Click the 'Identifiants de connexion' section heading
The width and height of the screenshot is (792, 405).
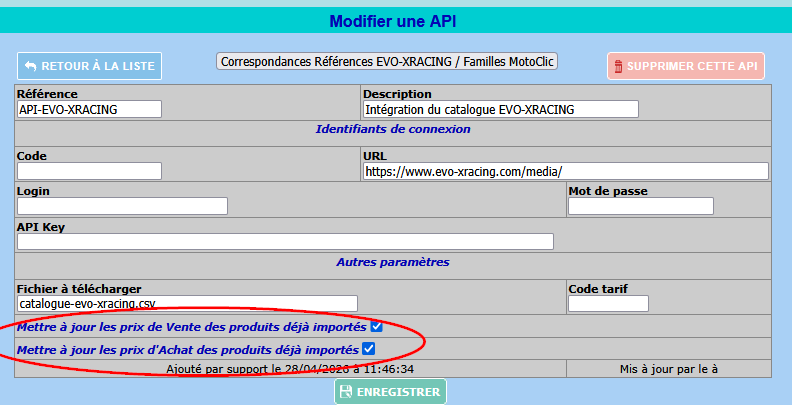(392, 129)
